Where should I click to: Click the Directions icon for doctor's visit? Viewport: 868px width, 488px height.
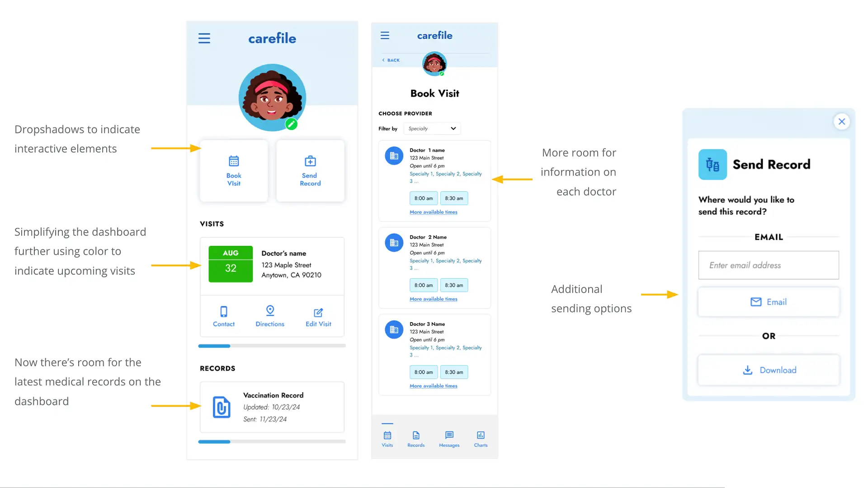click(270, 310)
